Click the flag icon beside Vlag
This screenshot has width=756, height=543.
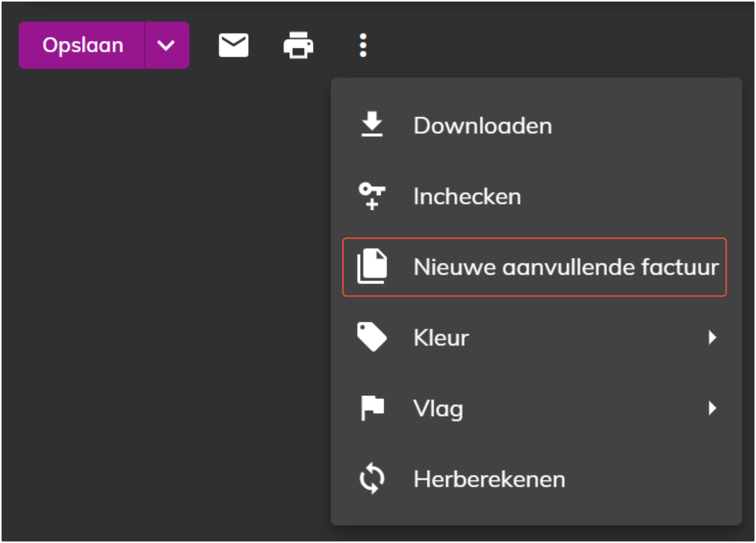[372, 408]
